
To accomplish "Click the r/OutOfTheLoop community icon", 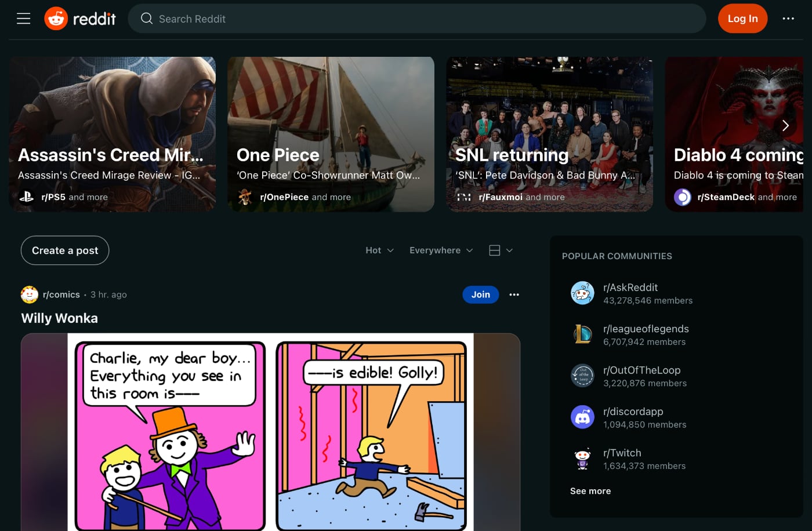I will point(582,376).
